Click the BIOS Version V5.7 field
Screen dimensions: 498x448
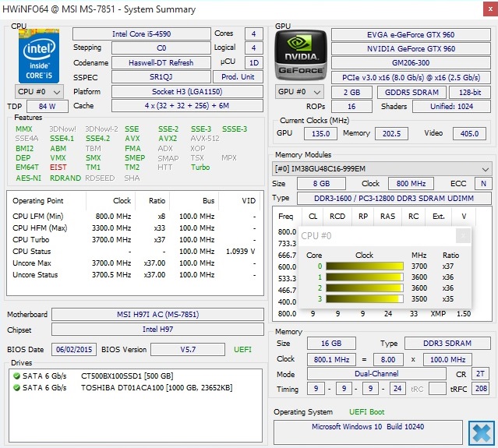(x=188, y=350)
